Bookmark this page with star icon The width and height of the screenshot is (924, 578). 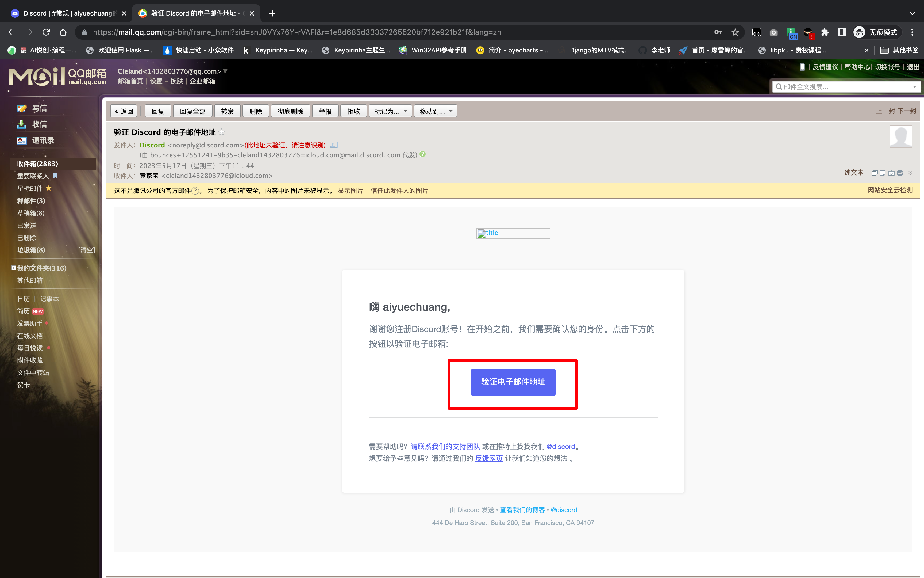[x=735, y=32]
